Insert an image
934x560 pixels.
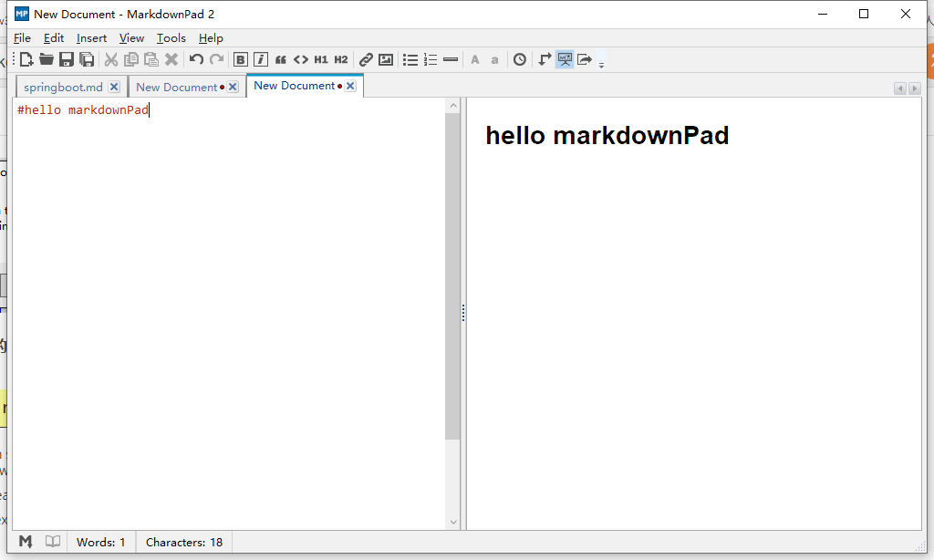click(385, 59)
